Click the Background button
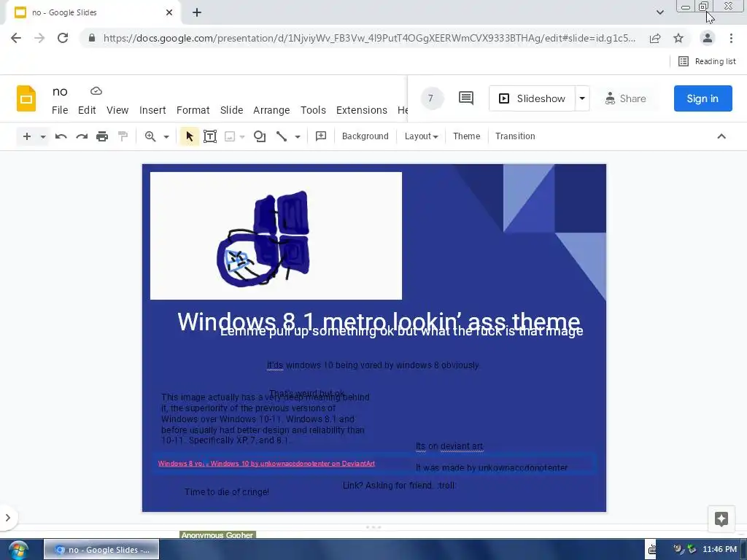Image resolution: width=747 pixels, height=560 pixels. click(365, 136)
